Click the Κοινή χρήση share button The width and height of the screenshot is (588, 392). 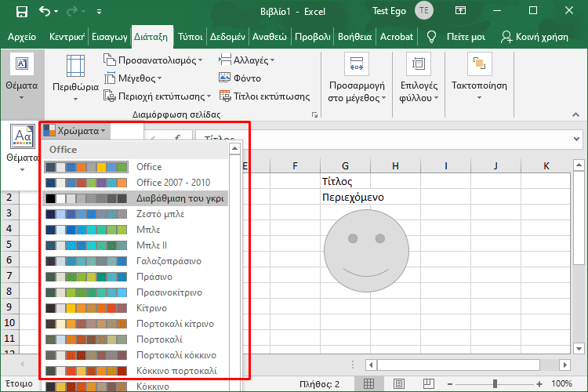(535, 37)
